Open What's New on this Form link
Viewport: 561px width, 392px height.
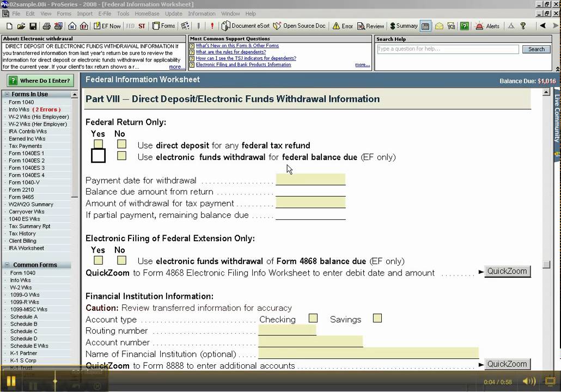237,46
